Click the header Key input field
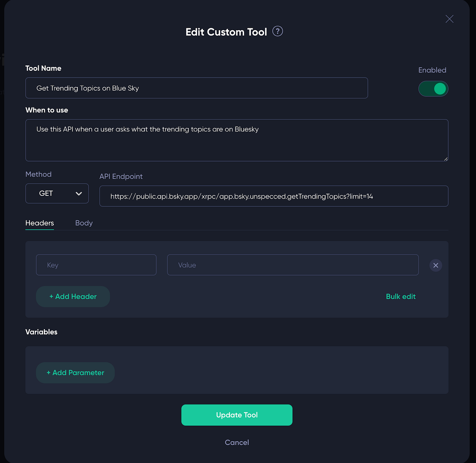This screenshot has height=463, width=476. [96, 265]
